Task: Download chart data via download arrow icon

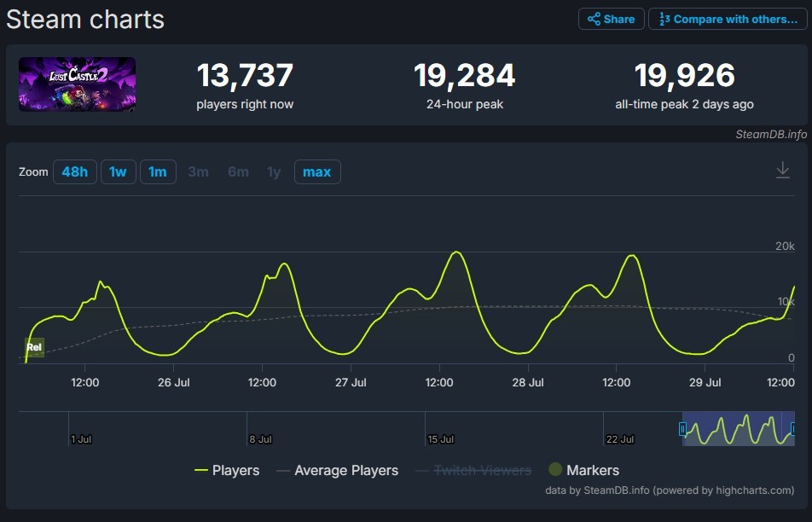Action: click(782, 170)
